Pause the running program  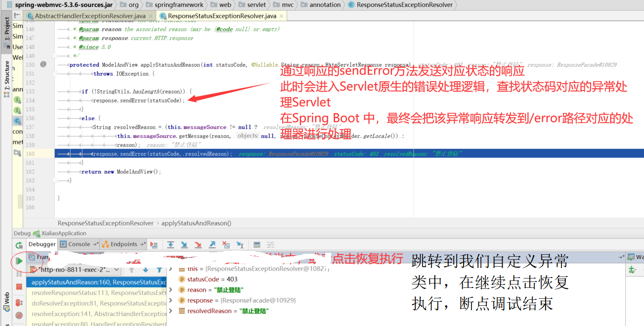point(19,274)
